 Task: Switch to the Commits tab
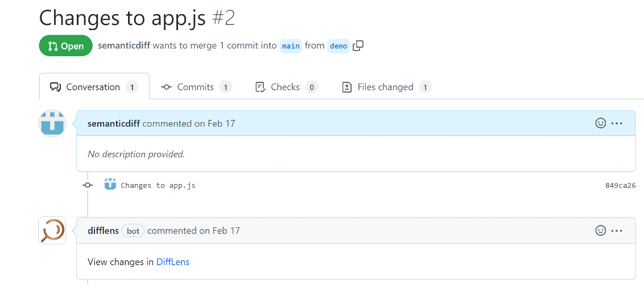pyautogui.click(x=197, y=87)
